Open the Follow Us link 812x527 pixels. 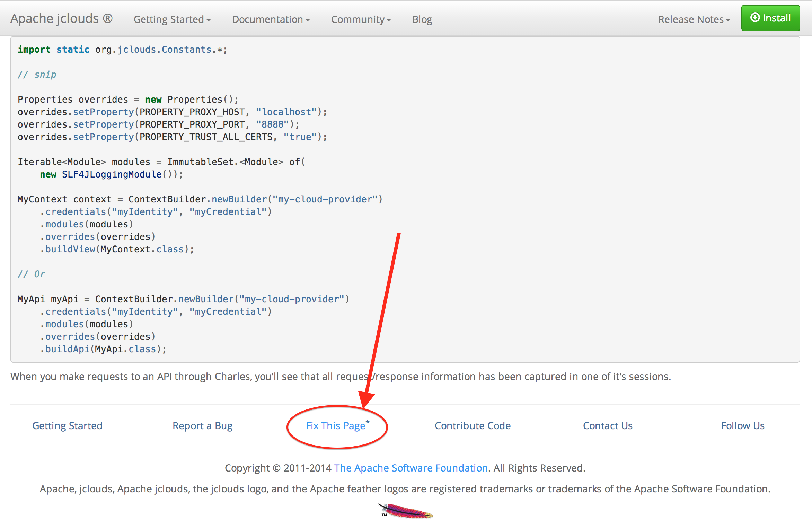pos(743,426)
